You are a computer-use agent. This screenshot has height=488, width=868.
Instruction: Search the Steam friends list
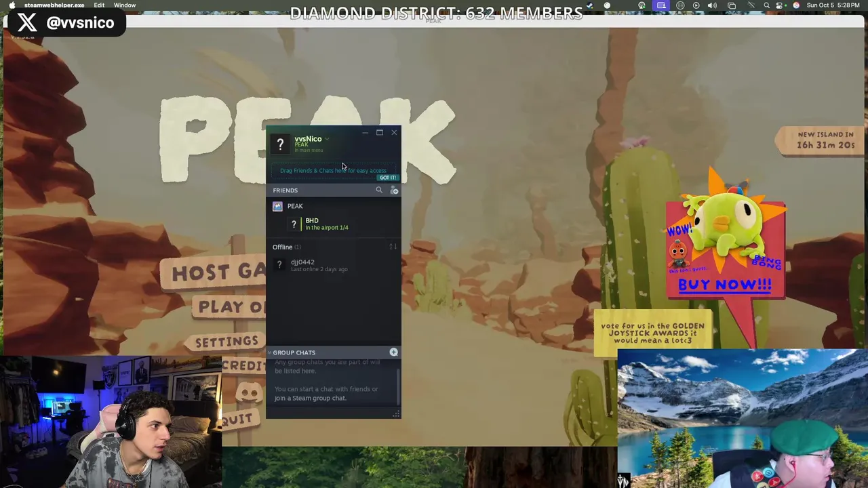coord(379,190)
